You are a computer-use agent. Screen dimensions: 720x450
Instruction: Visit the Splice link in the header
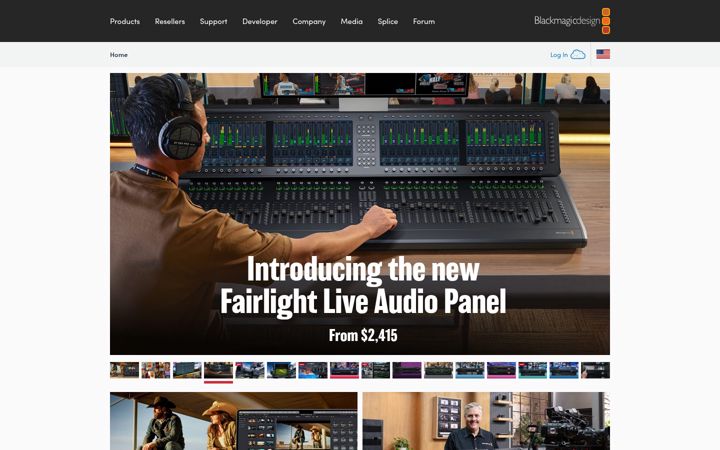[388, 21]
